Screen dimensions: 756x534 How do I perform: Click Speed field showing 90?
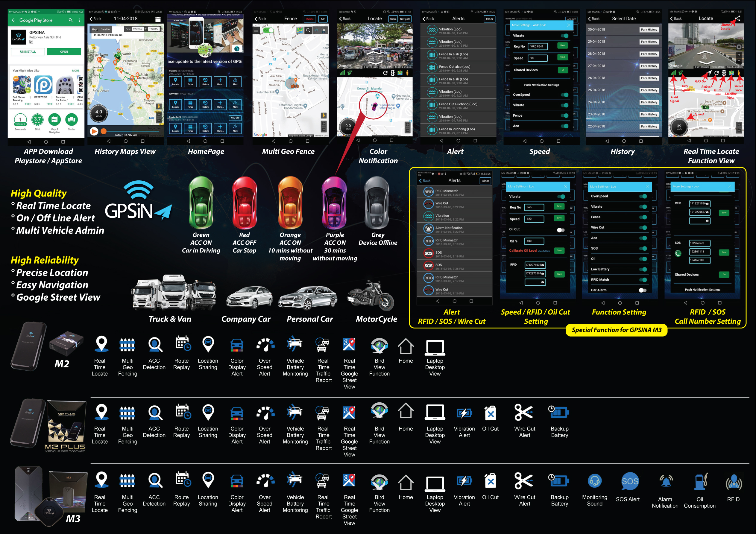(x=537, y=58)
